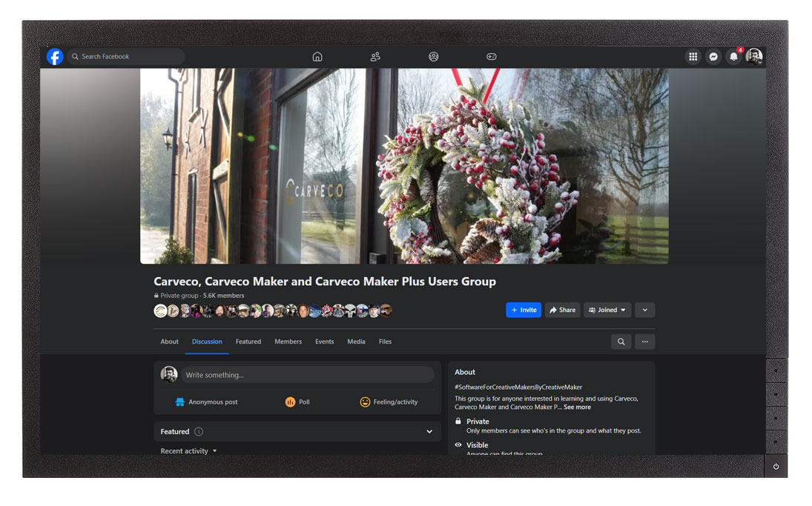Open the group's three-dot more menu
812x506 pixels.
point(644,342)
